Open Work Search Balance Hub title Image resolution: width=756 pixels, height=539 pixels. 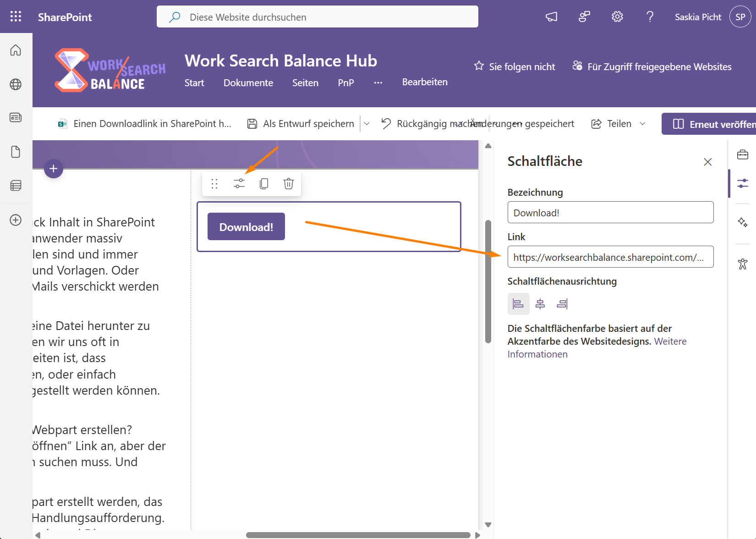point(281,60)
